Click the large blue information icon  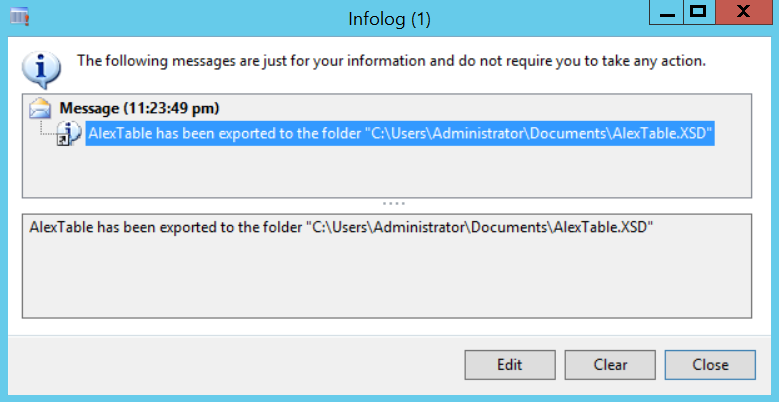point(40,68)
